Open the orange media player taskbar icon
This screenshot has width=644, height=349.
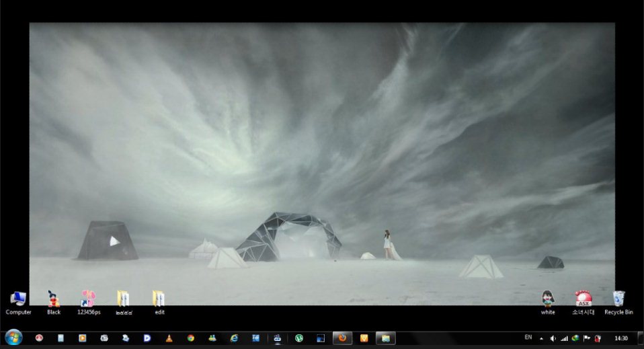pos(82,338)
